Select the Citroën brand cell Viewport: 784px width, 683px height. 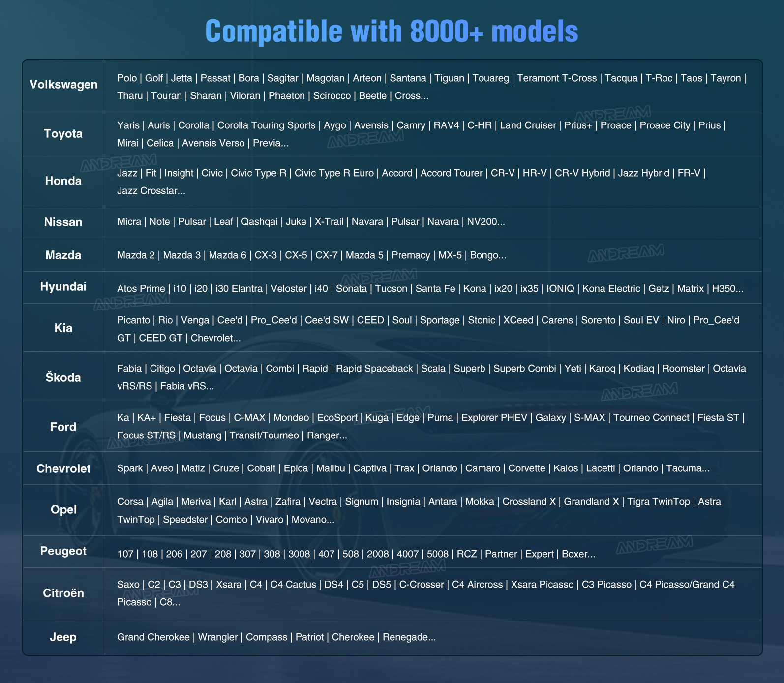point(63,593)
